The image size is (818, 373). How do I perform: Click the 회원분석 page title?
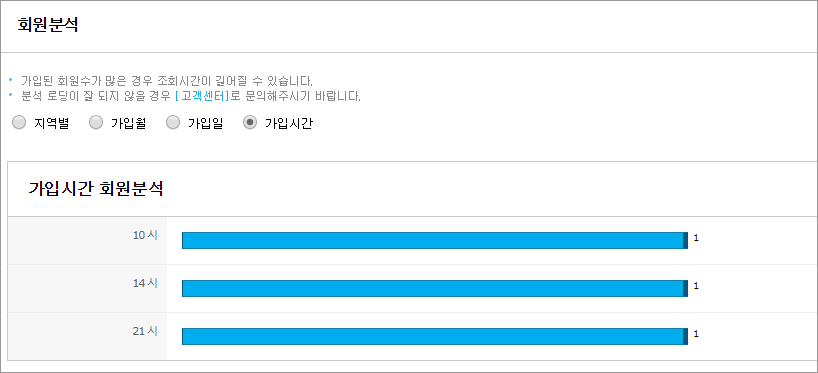click(48, 25)
